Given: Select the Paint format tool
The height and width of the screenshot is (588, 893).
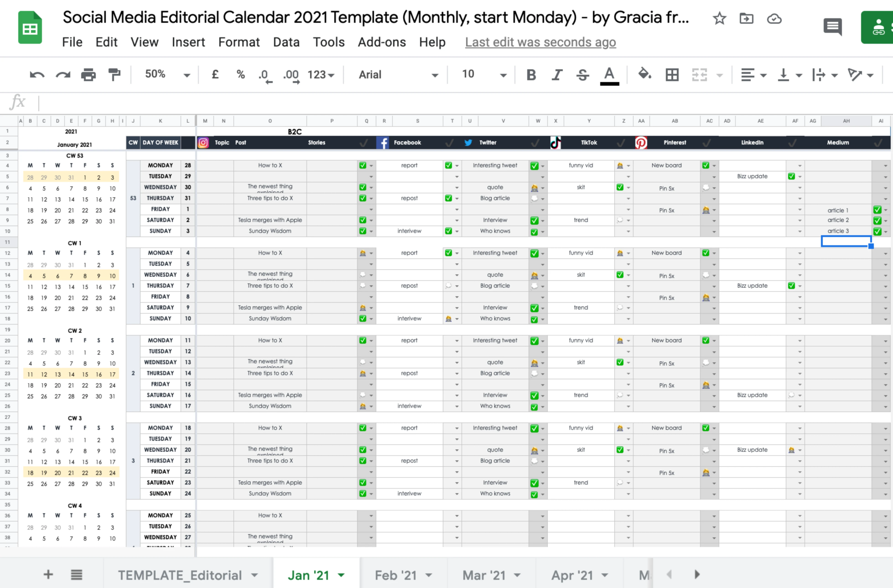Looking at the screenshot, I should 114,75.
